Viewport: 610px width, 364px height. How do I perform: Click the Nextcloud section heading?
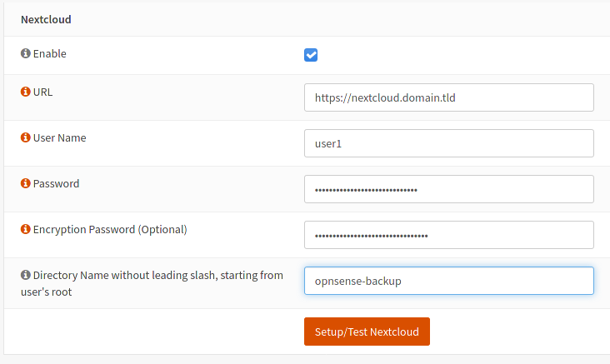(x=46, y=19)
